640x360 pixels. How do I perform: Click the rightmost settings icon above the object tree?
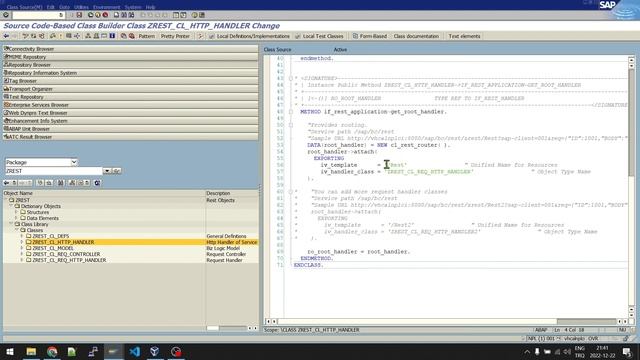click(97, 183)
